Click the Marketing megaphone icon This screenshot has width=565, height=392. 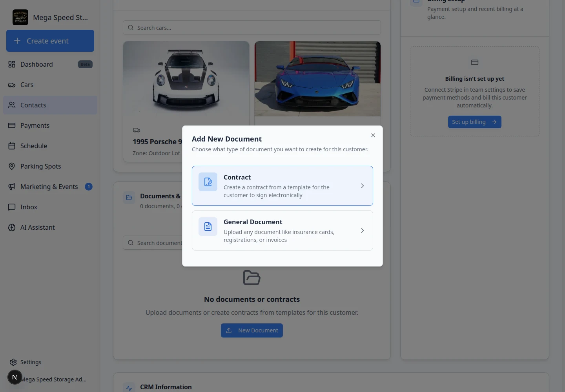tap(12, 187)
